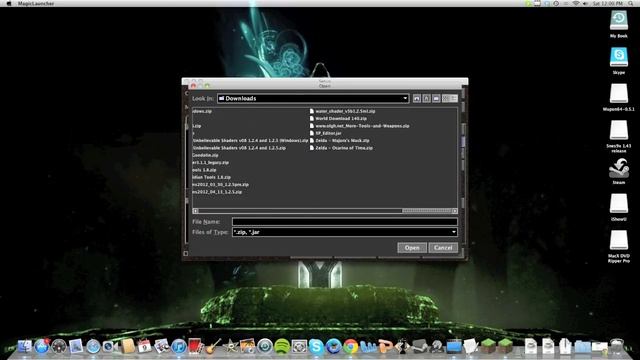Open Finder from the dock

click(x=24, y=347)
